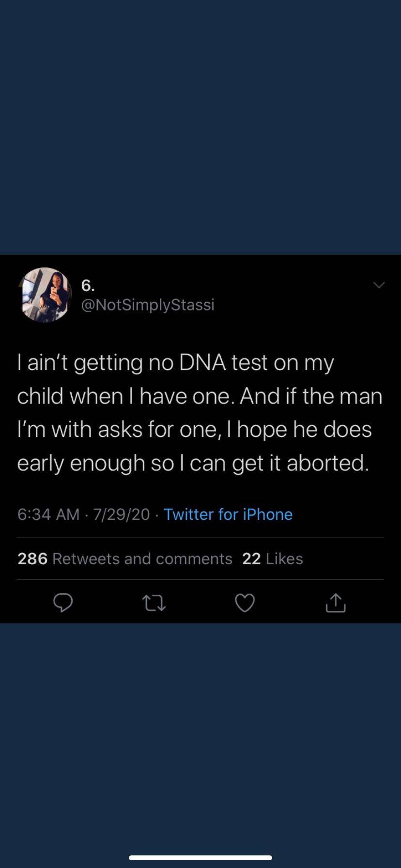The height and width of the screenshot is (868, 401).
Task: View the 286 retweets count
Action: tap(32, 558)
